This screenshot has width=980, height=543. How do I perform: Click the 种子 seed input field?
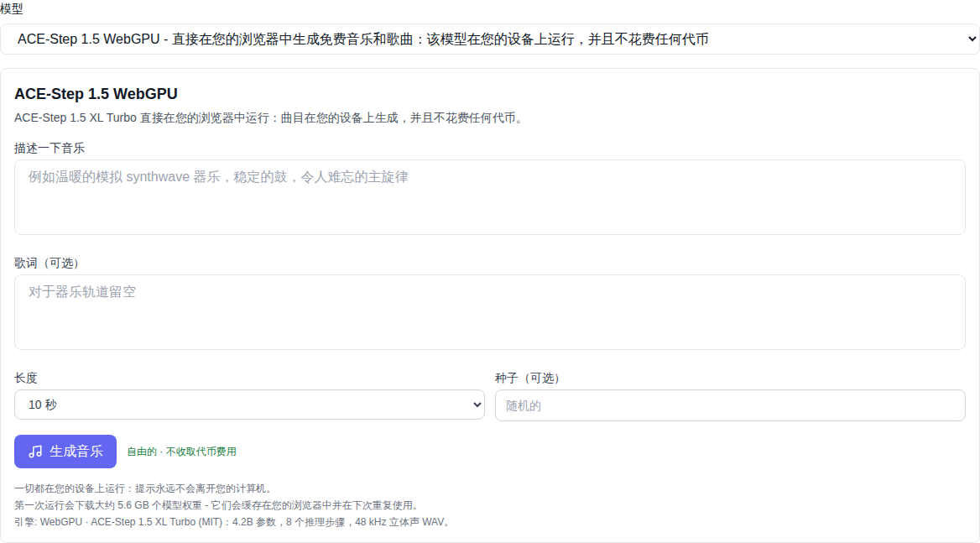(x=730, y=405)
